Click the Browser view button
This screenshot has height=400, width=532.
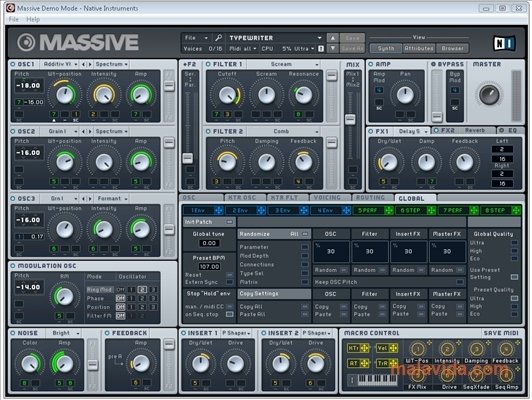click(452, 49)
